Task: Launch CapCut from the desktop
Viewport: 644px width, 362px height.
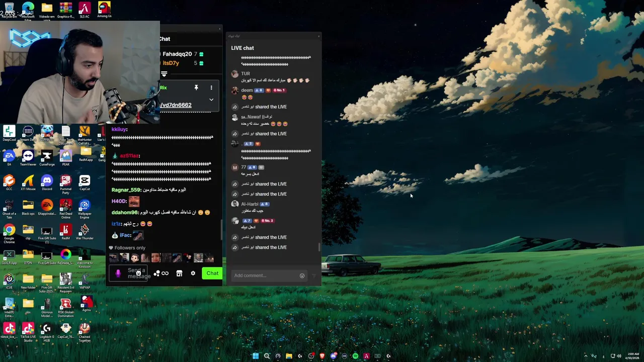Action: click(x=85, y=183)
